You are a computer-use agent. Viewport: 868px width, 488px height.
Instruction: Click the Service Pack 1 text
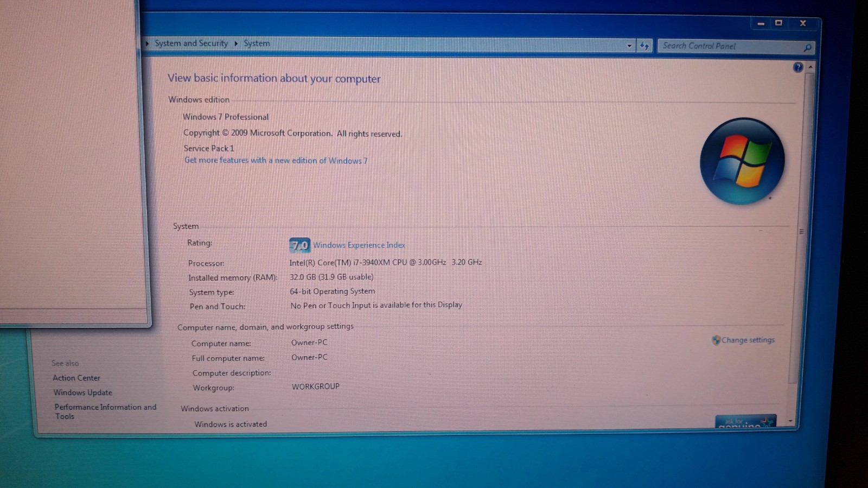click(x=209, y=148)
